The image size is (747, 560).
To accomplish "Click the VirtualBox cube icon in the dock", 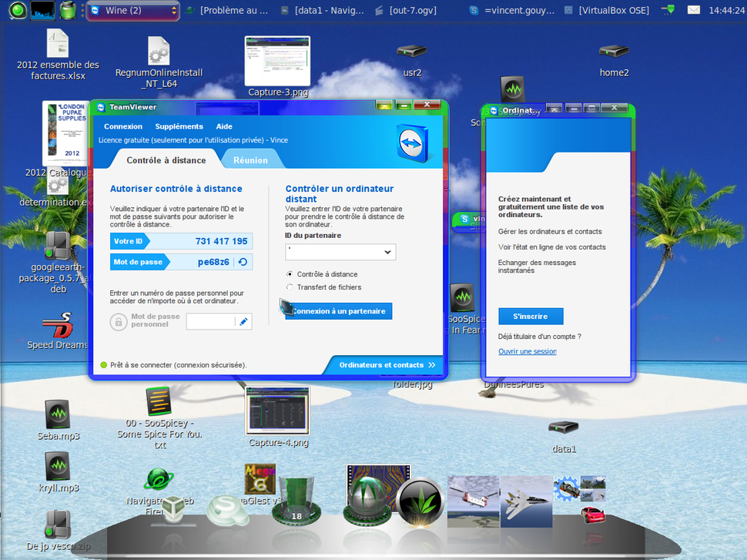I will point(173,509).
